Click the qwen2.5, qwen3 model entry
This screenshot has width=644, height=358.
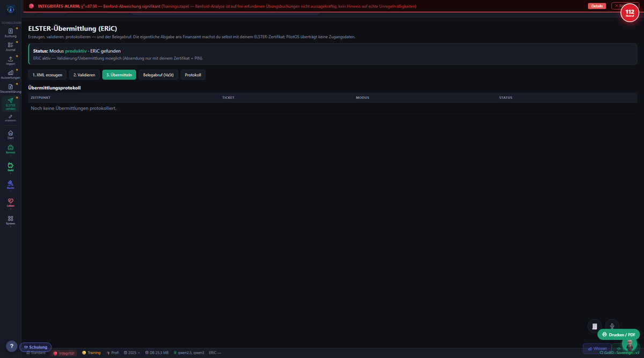(x=189, y=353)
